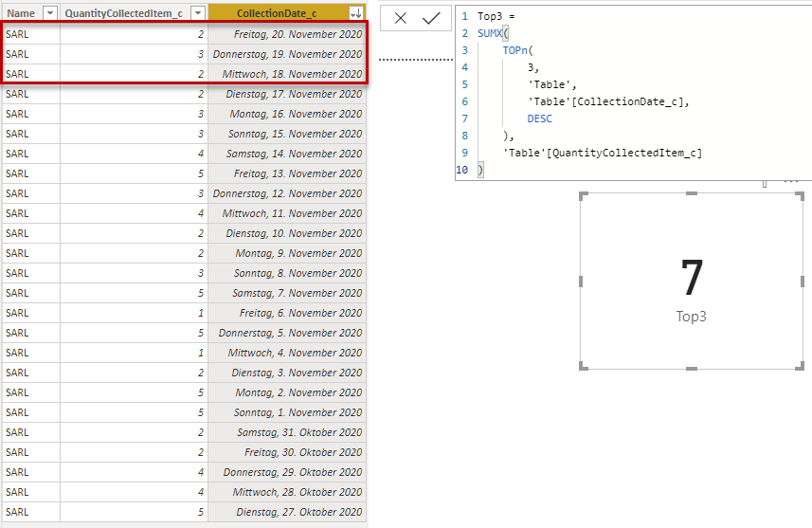Click the Top3 label on the card
This screenshot has height=528, width=812.
click(692, 316)
